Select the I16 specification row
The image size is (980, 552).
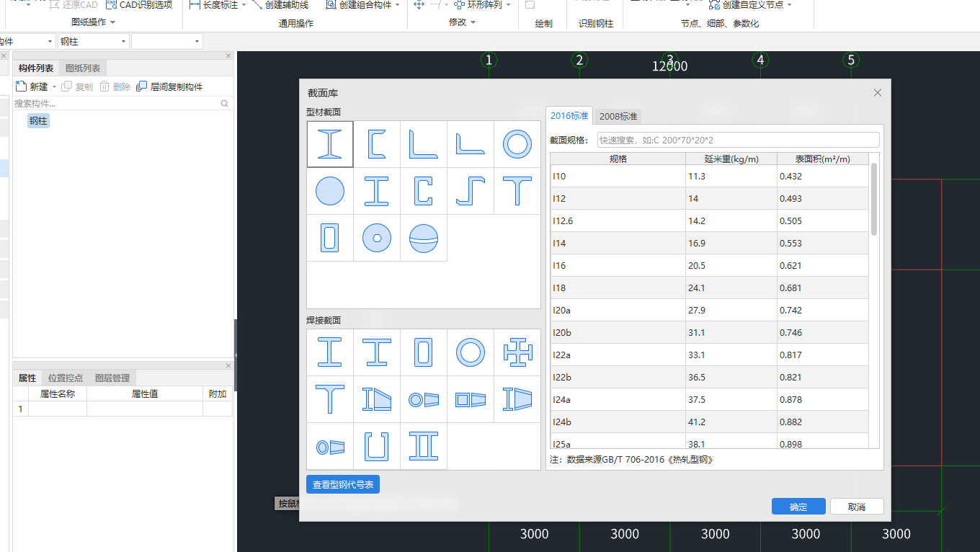[x=710, y=265]
